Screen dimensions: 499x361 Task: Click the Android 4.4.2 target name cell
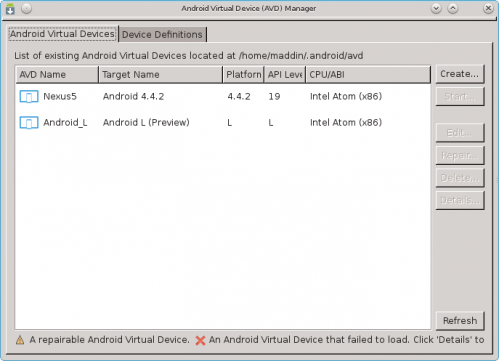[133, 97]
